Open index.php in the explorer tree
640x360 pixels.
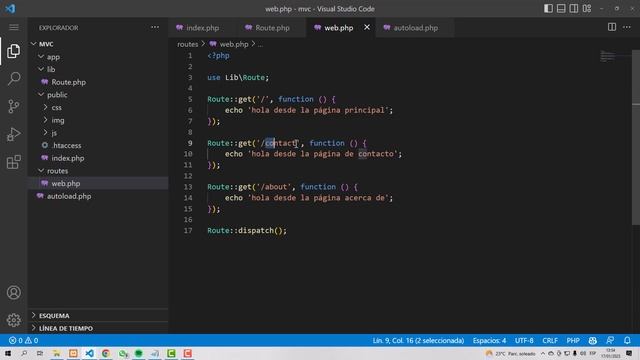pyautogui.click(x=98, y=158)
